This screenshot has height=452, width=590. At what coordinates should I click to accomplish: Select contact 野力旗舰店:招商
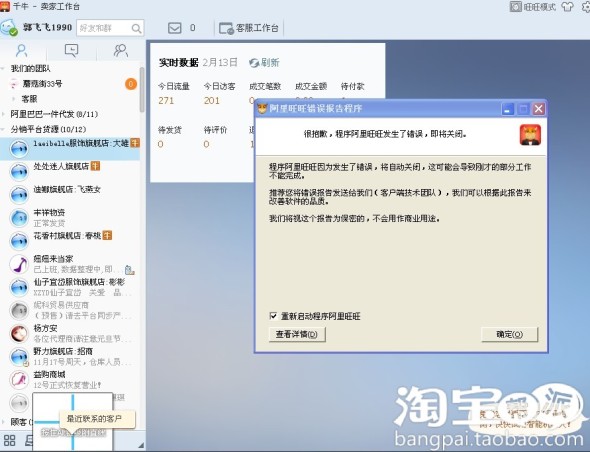(70, 356)
